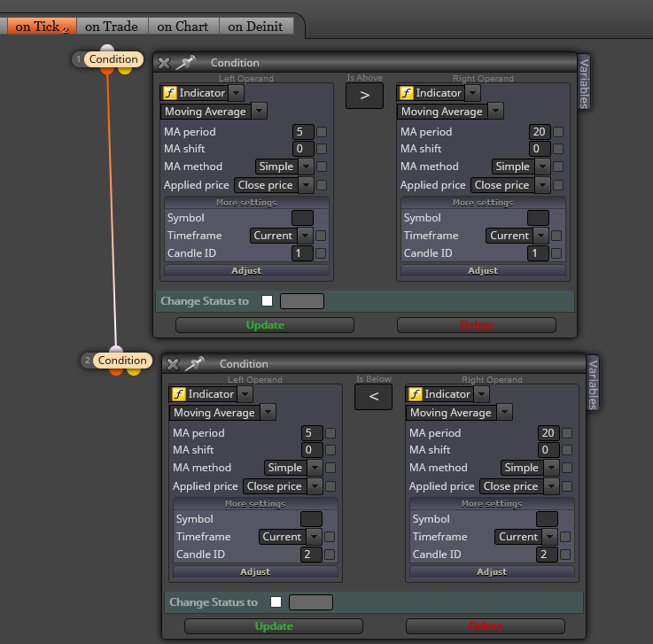Viewport: 653px width, 644px height.
Task: Click input connector atop Condition 2 node
Action: [x=116, y=349]
